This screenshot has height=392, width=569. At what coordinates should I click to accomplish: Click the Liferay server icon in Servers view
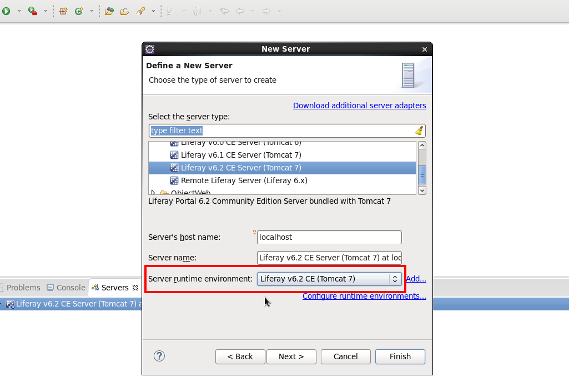pyautogui.click(x=10, y=304)
